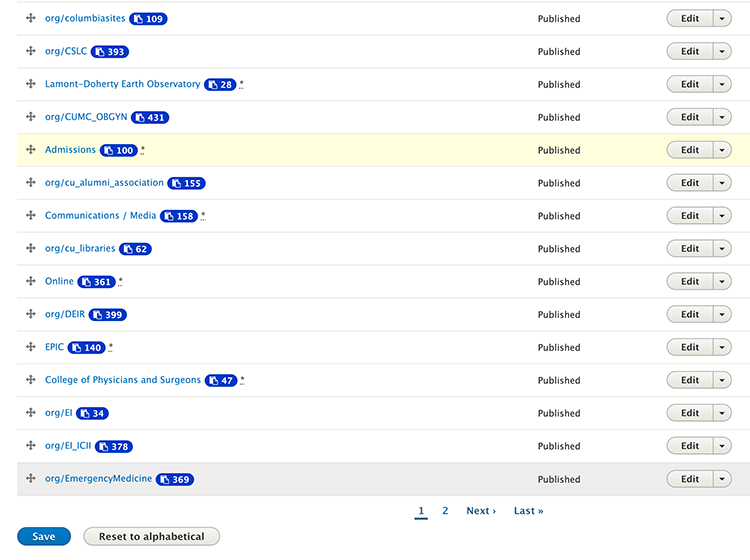Click the Save button
The height and width of the screenshot is (560, 750).
pyautogui.click(x=44, y=537)
